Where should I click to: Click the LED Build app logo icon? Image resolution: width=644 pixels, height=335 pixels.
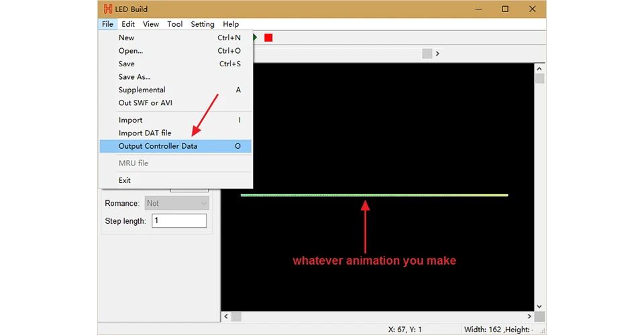point(108,9)
